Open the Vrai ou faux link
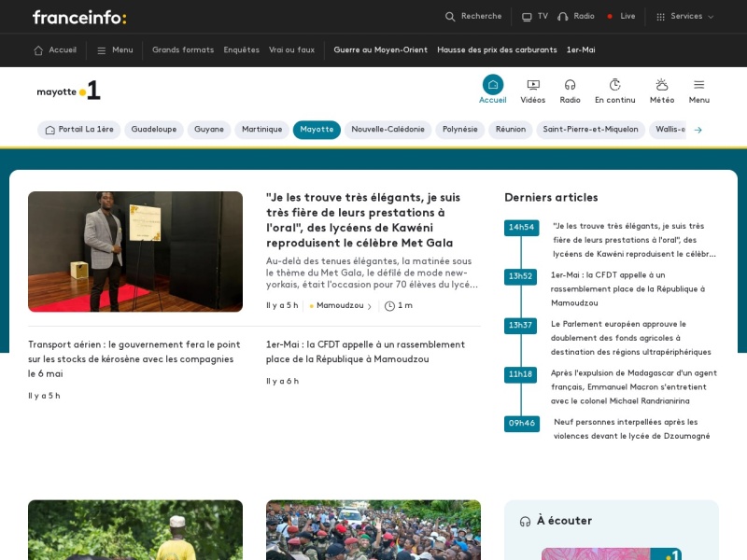The image size is (747, 560). pyautogui.click(x=291, y=50)
